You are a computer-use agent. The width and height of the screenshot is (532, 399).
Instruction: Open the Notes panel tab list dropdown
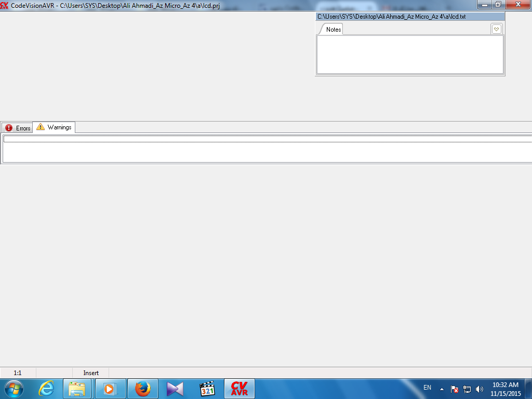496,29
